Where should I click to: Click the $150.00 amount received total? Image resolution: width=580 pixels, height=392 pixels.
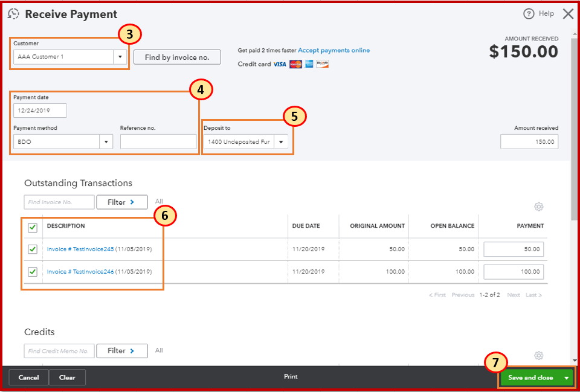coord(523,51)
